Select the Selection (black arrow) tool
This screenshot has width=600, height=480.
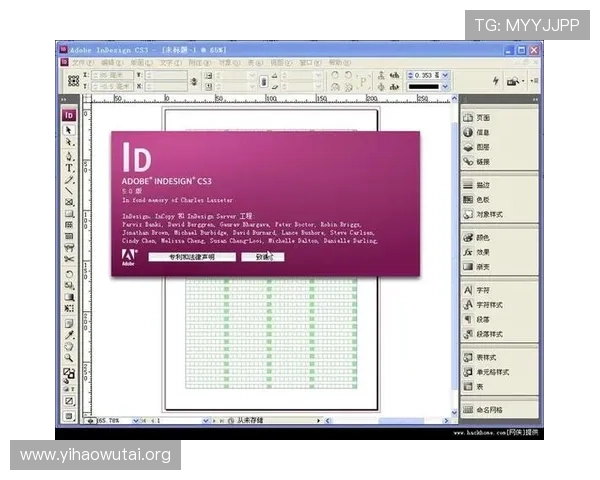(69, 129)
